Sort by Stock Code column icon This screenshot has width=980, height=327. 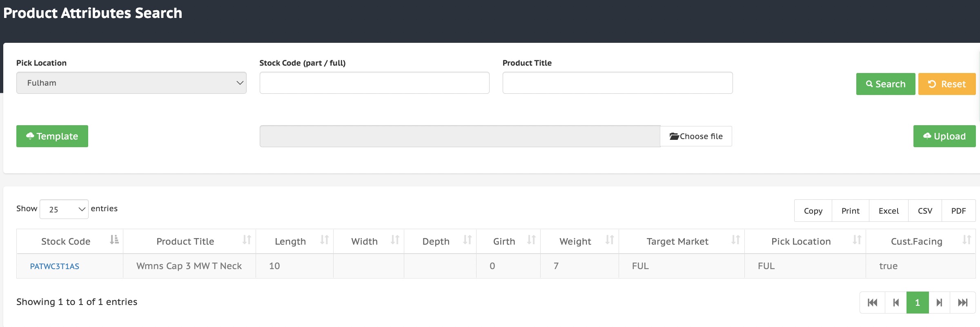(x=114, y=240)
